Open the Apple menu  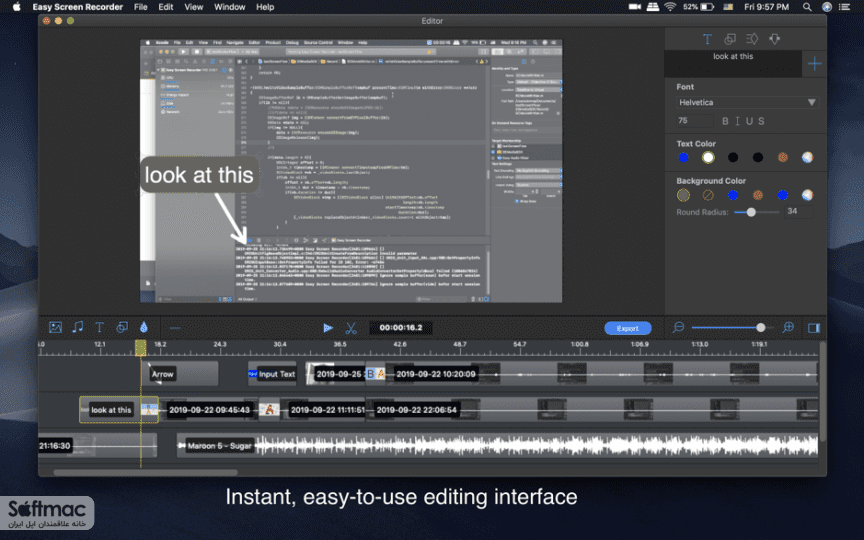[17, 7]
